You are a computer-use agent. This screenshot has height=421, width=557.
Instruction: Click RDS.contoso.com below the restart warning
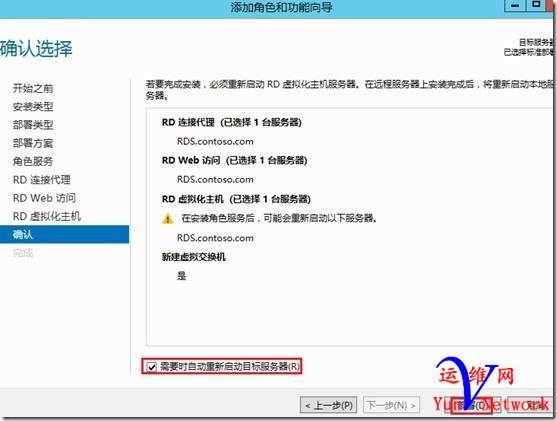pyautogui.click(x=215, y=238)
